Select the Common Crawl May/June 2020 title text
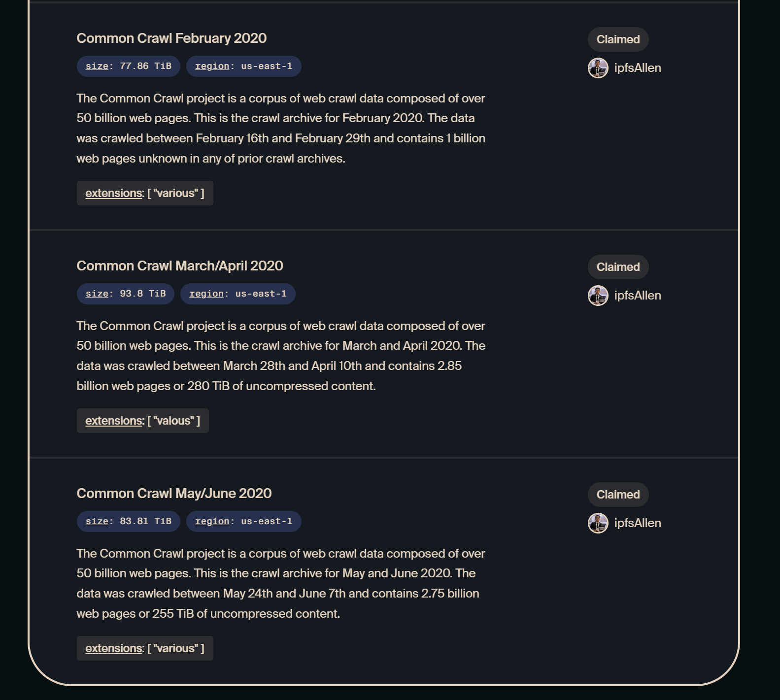This screenshot has width=780, height=700. coord(173,493)
